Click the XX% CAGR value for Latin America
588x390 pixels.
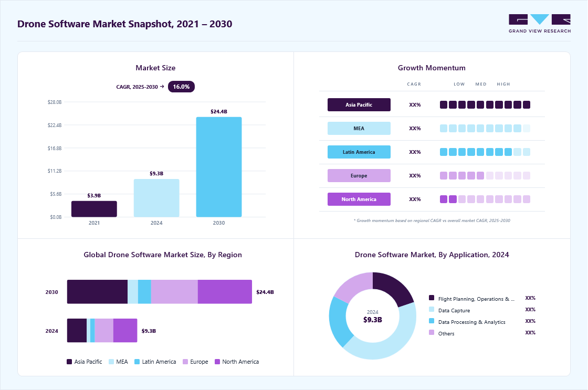[415, 152]
